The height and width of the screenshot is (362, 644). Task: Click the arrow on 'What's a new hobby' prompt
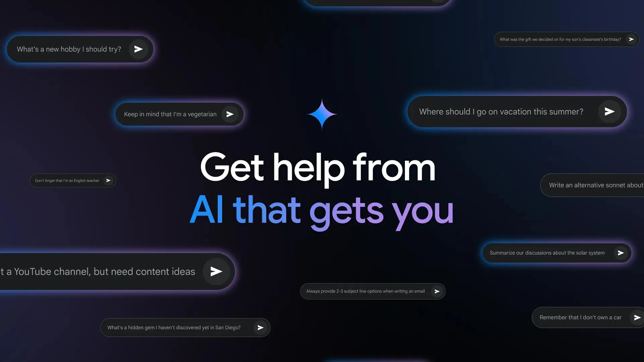(x=139, y=49)
